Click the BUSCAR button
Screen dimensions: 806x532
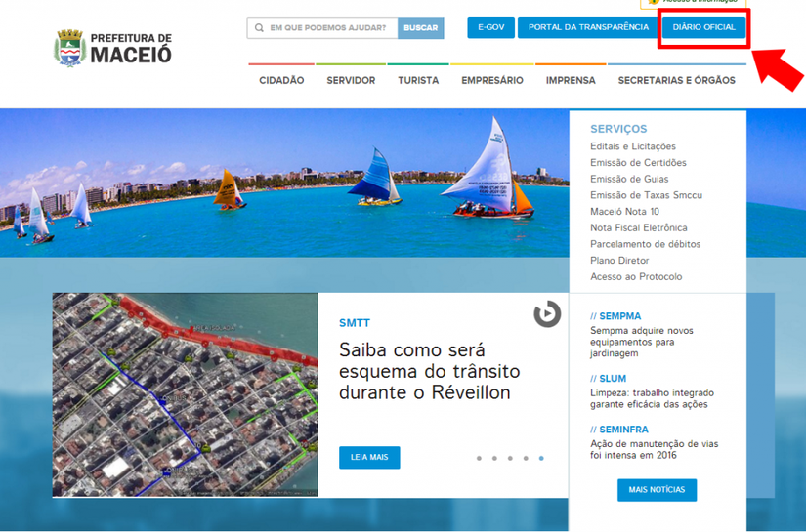[420, 27]
